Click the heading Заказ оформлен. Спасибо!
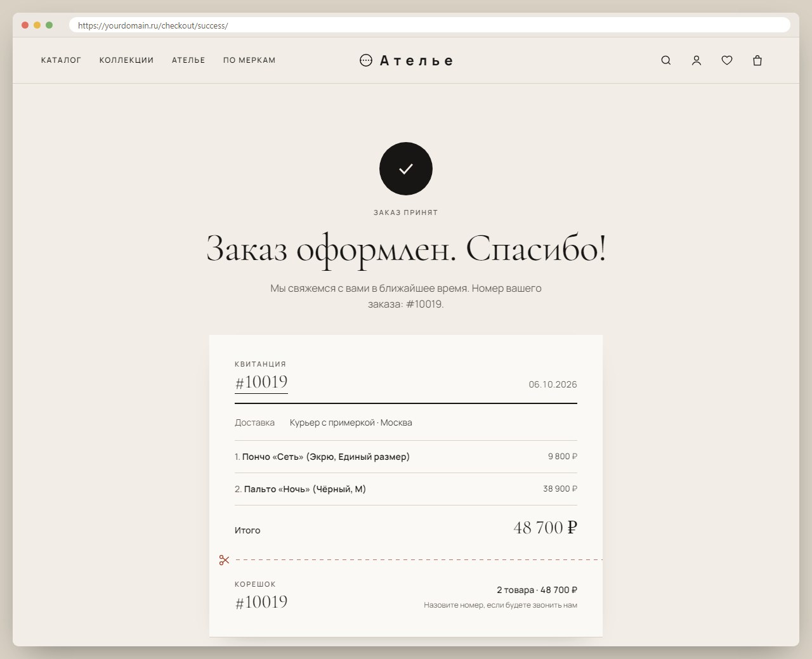812x659 pixels. [x=406, y=249]
